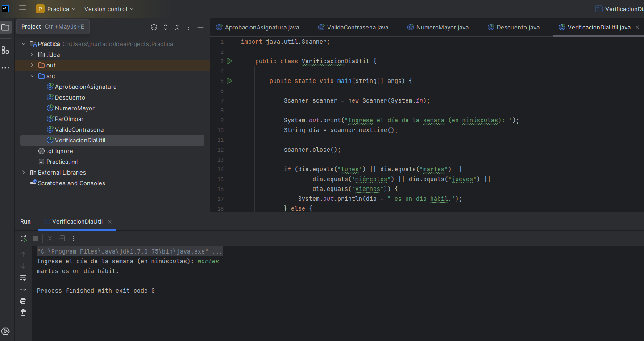Show more tool windows ellipsis
Image resolution: width=644 pixels, height=341 pixels.
[x=5, y=68]
